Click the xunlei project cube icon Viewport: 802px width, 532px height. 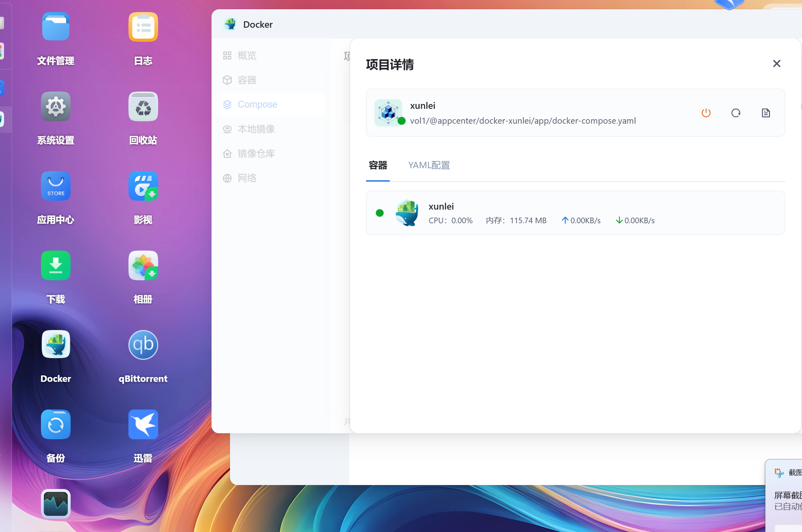388,113
